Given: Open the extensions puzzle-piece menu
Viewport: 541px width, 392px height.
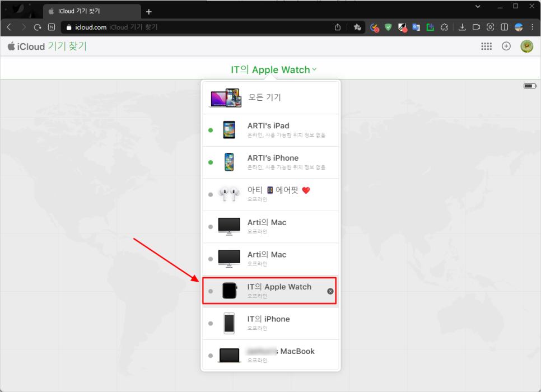Looking at the screenshot, I should tap(445, 27).
